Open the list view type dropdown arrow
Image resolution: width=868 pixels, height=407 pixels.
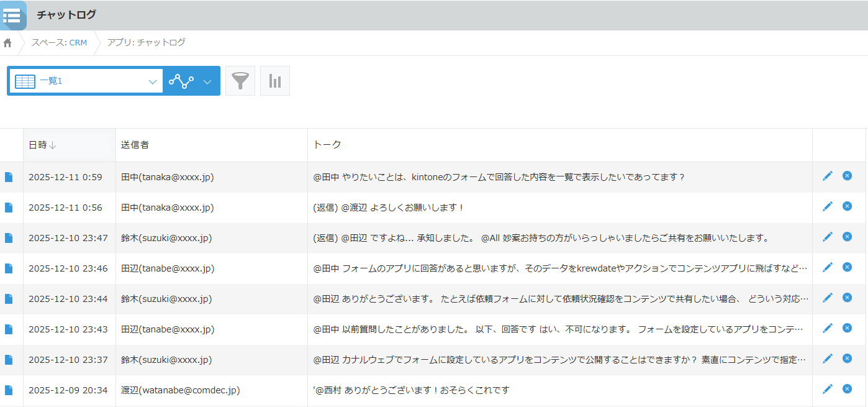pyautogui.click(x=153, y=81)
